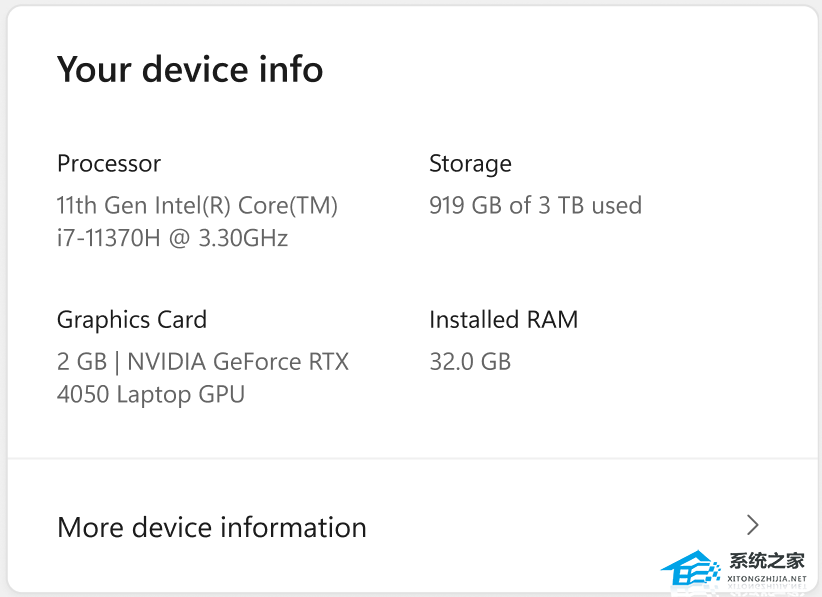Select the Processor label
This screenshot has height=597, width=822.
[109, 163]
